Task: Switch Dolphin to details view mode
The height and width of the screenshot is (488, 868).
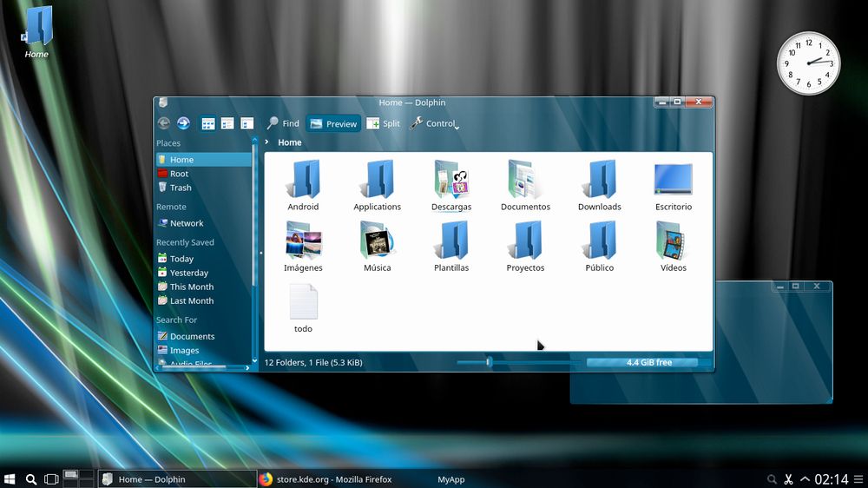Action: tap(247, 123)
